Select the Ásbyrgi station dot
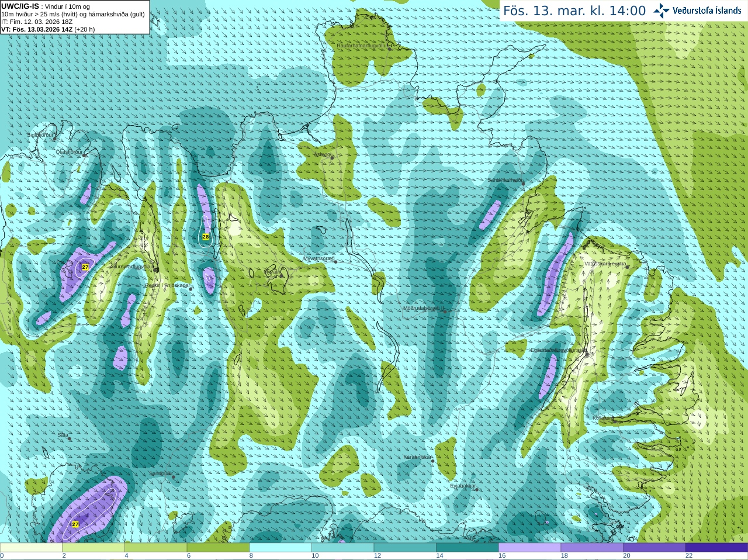Image resolution: width=748 pixels, height=560 pixels. (332, 157)
